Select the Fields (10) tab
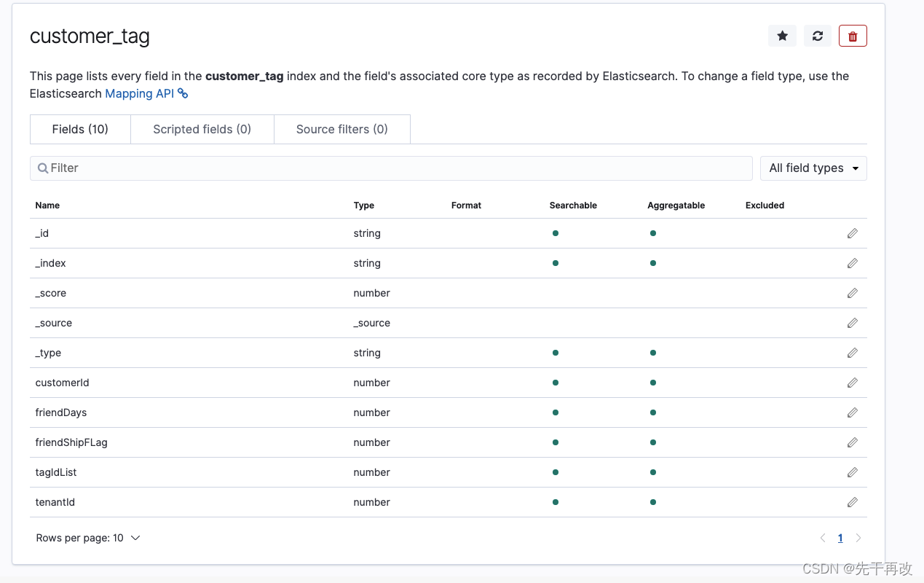 [x=80, y=129]
